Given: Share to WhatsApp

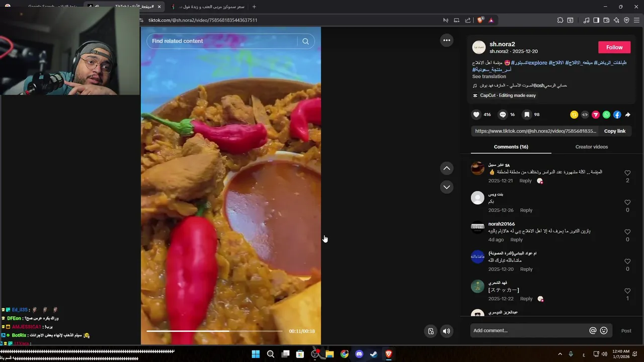Looking at the screenshot, I should (x=606, y=115).
